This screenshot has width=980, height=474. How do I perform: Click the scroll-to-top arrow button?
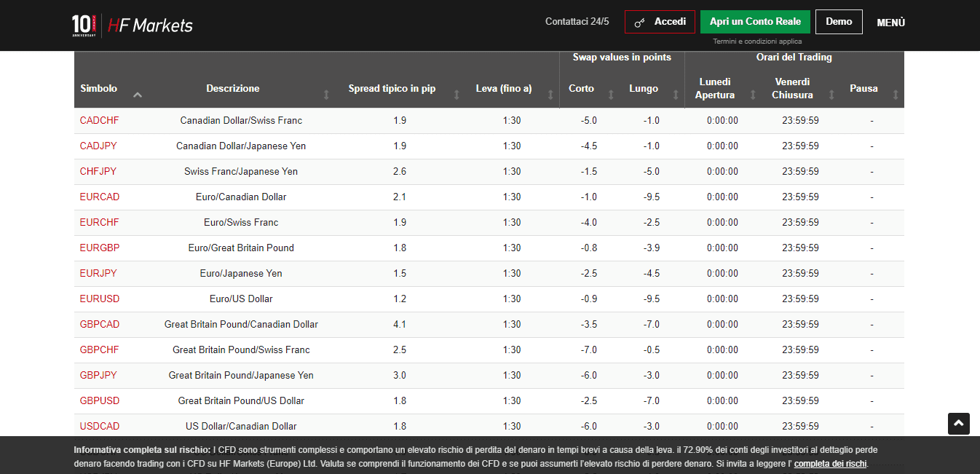[x=959, y=424]
